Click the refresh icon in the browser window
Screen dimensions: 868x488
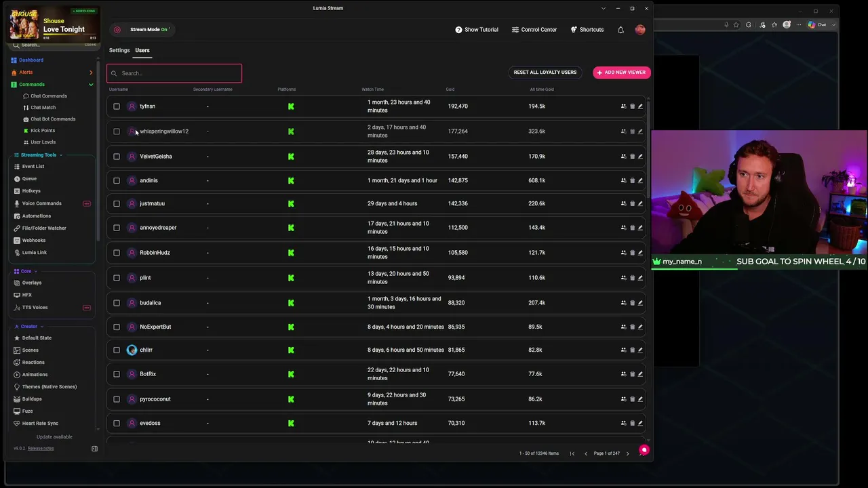pyautogui.click(x=748, y=25)
